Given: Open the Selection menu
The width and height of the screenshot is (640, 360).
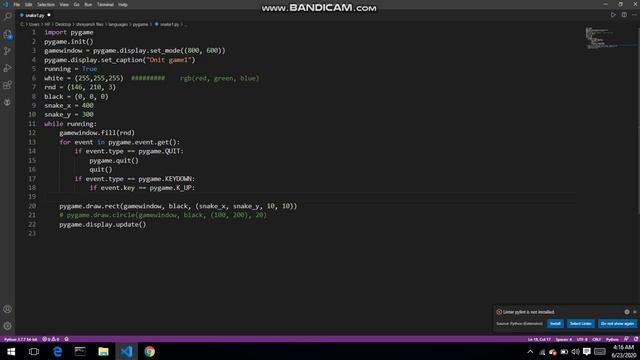Looking at the screenshot, I should pos(46,4).
